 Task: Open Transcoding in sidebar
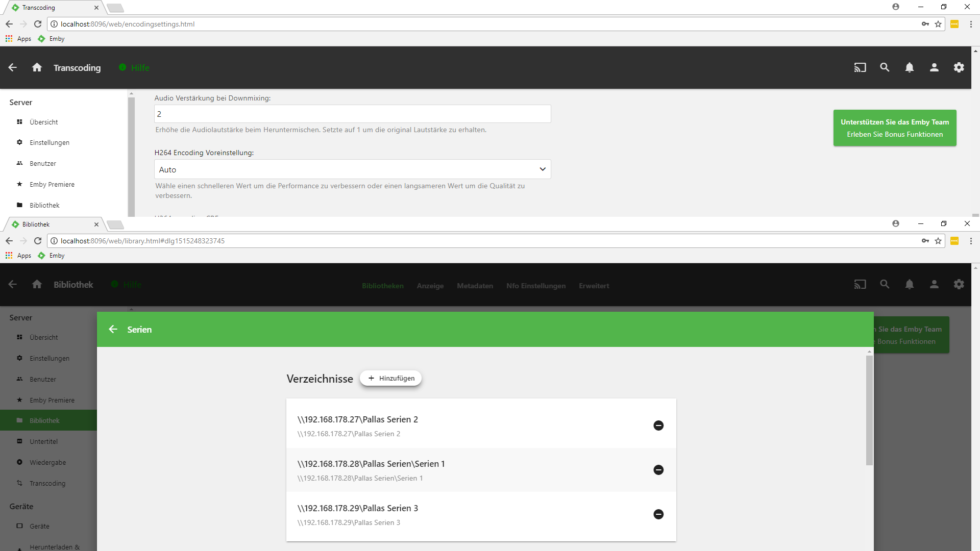click(47, 483)
